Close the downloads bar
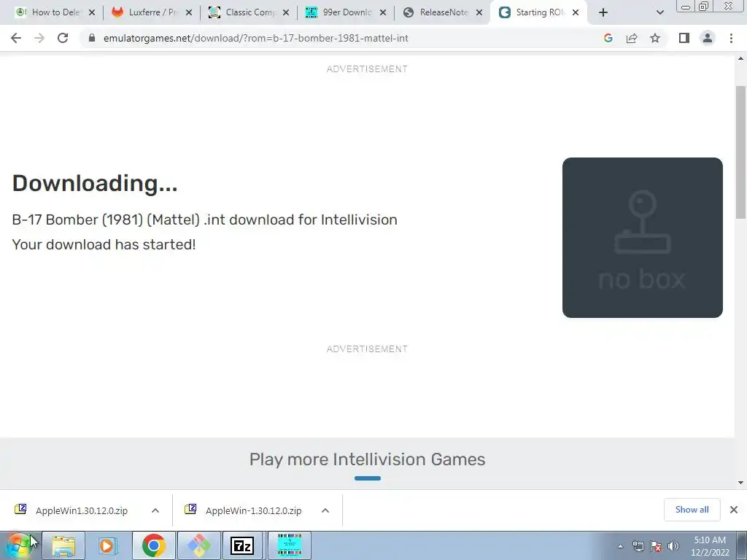 (x=734, y=510)
